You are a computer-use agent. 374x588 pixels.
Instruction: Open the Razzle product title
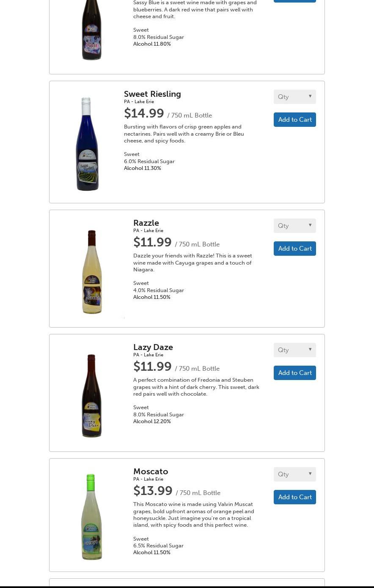pos(146,223)
